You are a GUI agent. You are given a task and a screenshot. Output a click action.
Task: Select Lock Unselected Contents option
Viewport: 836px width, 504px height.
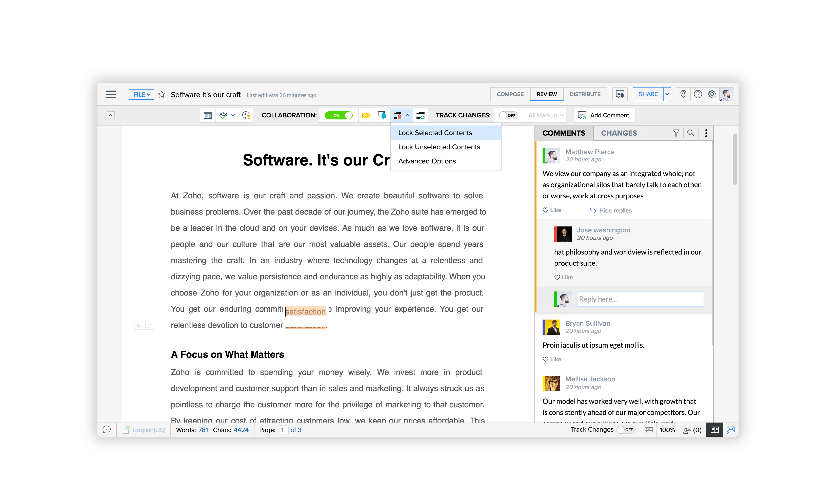click(439, 147)
